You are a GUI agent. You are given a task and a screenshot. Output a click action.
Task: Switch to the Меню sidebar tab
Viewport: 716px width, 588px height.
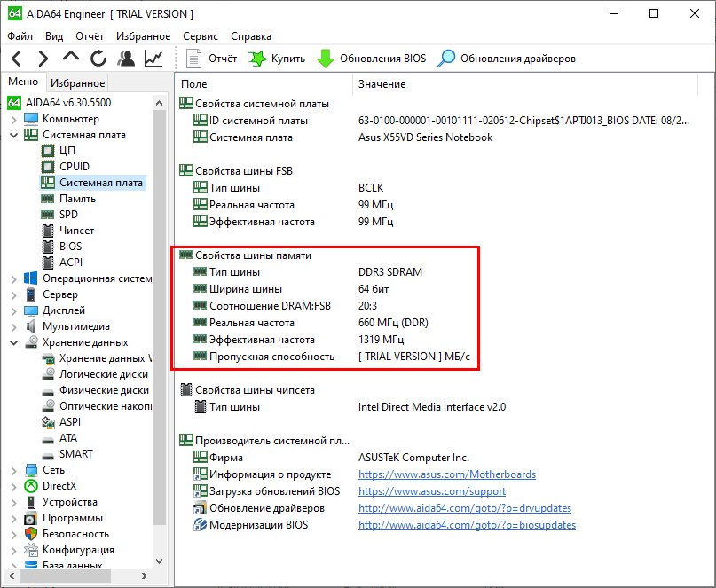(x=23, y=82)
